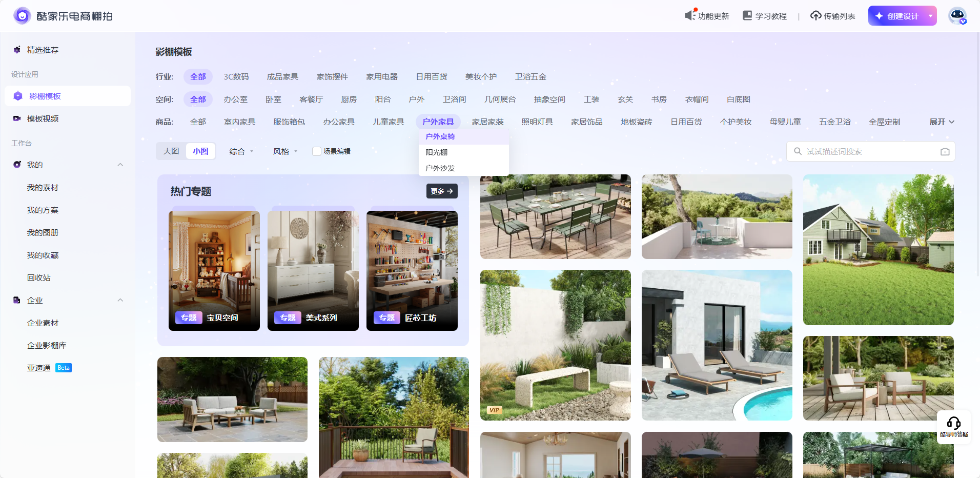Filter space by 白底图
The height and width of the screenshot is (478, 980).
[738, 99]
